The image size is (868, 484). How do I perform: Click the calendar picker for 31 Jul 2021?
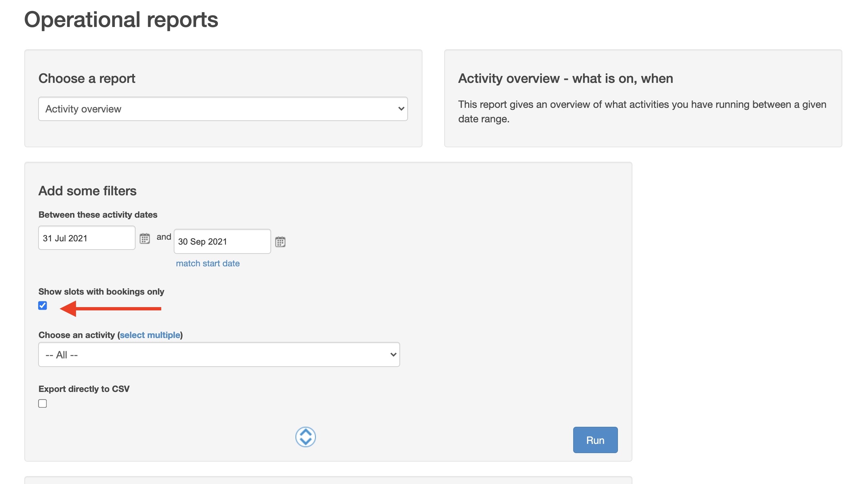coord(144,238)
